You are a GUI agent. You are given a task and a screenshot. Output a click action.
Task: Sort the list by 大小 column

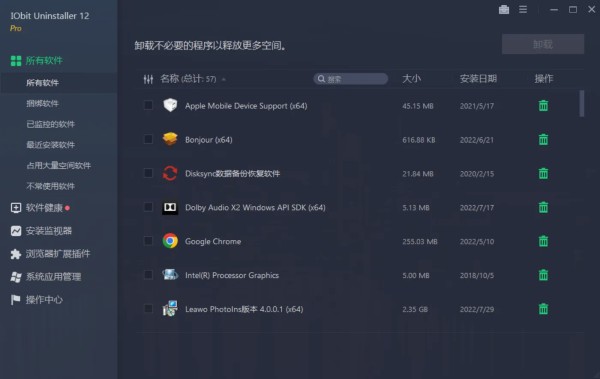click(x=411, y=79)
